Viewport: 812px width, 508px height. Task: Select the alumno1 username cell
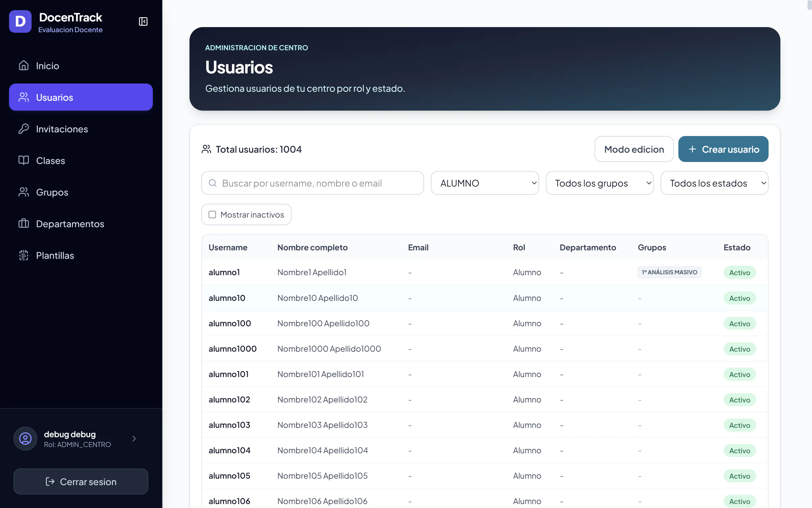click(224, 272)
